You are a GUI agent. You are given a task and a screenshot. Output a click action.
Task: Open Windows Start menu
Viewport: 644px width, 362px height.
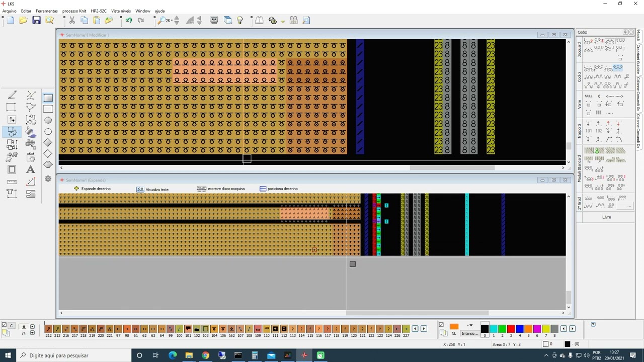tap(9, 355)
